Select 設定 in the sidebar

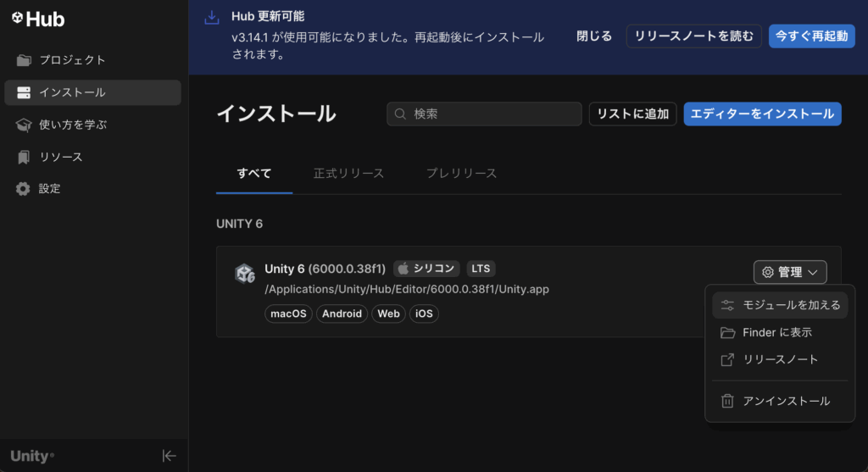[49, 189]
